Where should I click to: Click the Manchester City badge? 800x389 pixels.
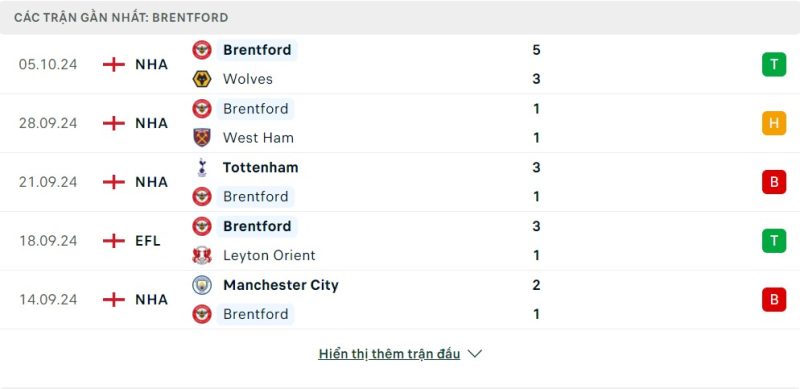[x=202, y=285]
